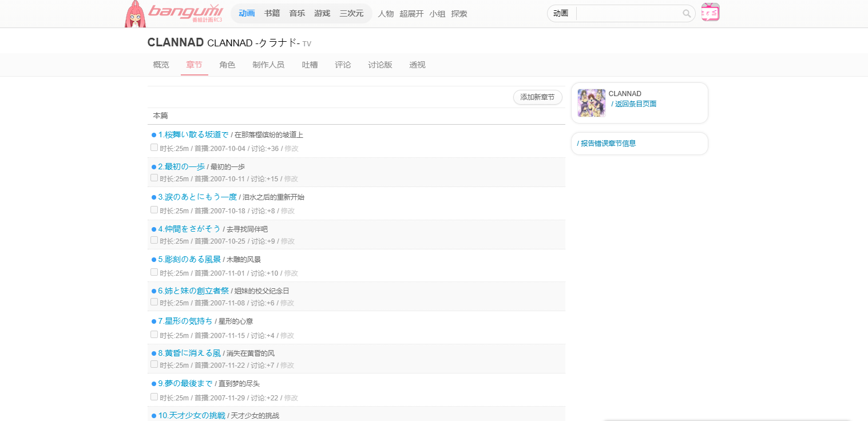Open 人物 in the top navigation
This screenshot has width=868, height=421.
[x=386, y=14]
